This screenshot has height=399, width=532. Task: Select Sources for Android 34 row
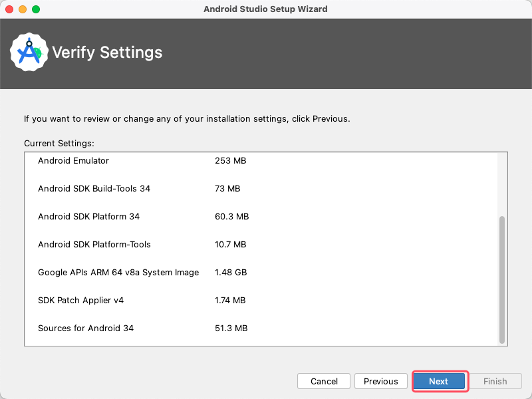point(261,328)
